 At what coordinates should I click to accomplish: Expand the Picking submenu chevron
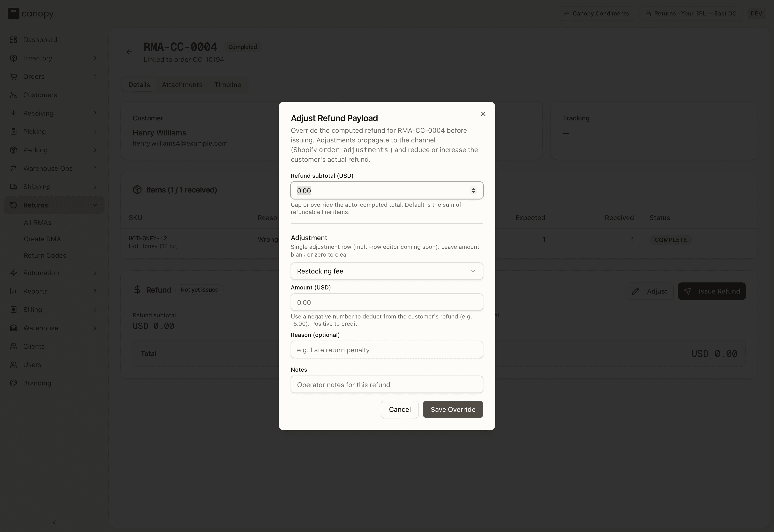tap(95, 132)
